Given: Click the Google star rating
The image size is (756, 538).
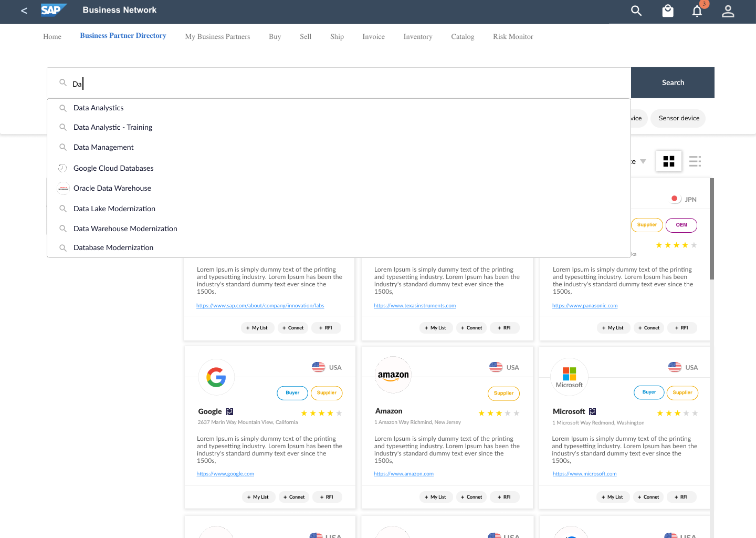Looking at the screenshot, I should click(x=321, y=413).
